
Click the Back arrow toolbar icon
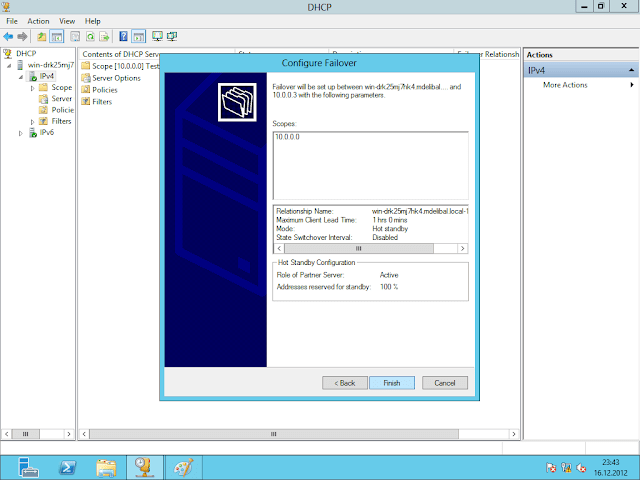click(8, 36)
